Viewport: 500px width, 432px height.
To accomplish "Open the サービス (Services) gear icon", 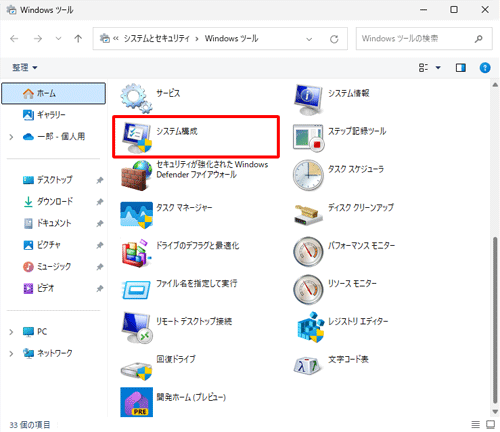I will [x=136, y=98].
